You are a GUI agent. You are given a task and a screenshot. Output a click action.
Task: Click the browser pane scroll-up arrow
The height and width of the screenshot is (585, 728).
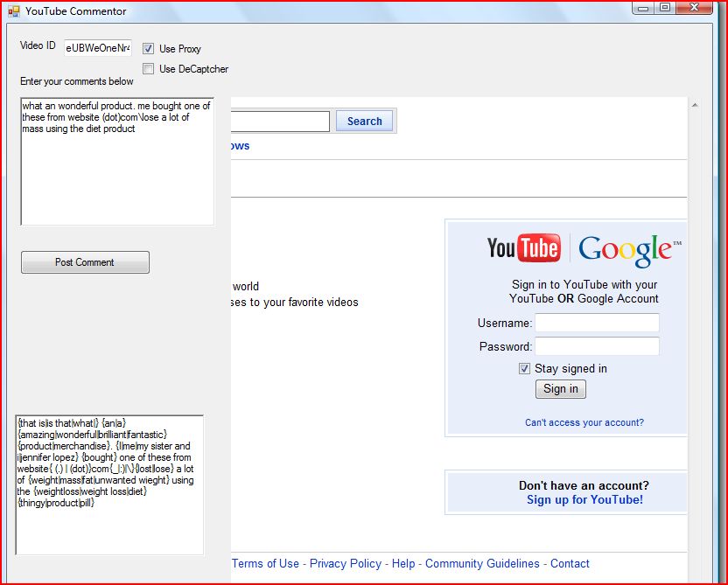[695, 105]
